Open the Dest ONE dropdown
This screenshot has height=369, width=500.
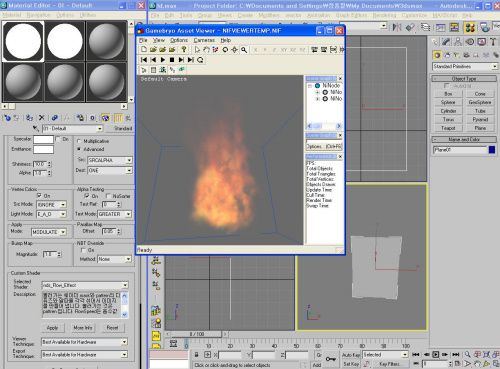coord(110,170)
